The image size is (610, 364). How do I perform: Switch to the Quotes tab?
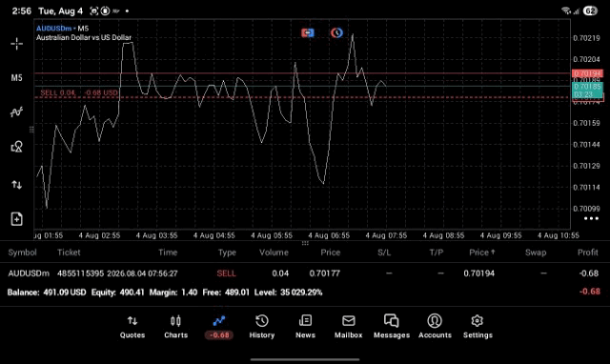132,327
